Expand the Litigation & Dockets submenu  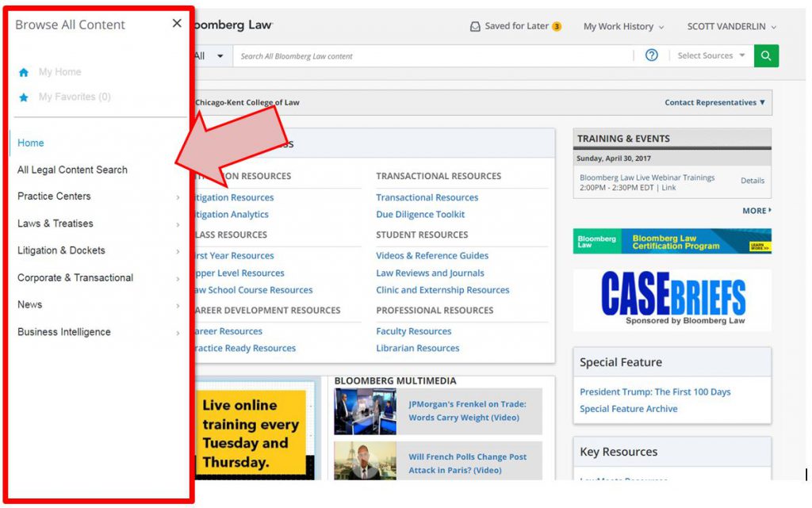pyautogui.click(x=178, y=251)
